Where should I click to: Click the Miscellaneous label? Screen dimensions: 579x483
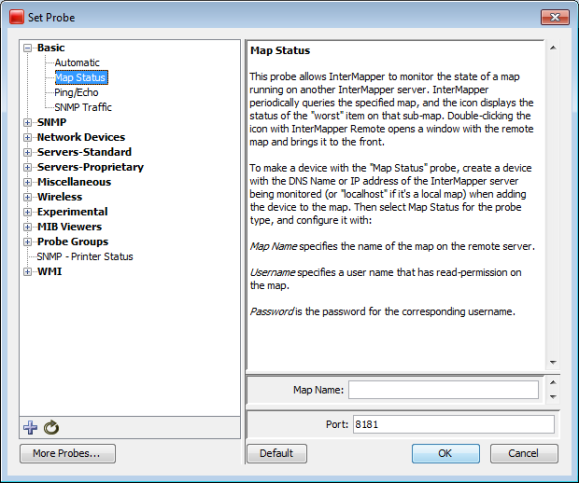coord(74,182)
